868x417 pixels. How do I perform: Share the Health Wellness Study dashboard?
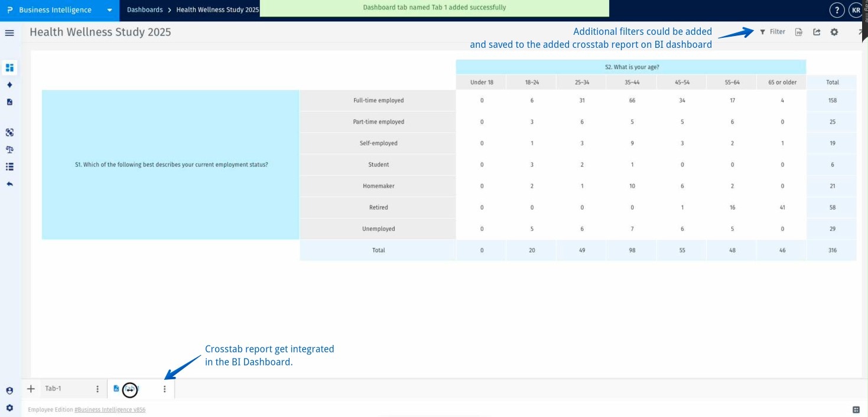click(816, 31)
